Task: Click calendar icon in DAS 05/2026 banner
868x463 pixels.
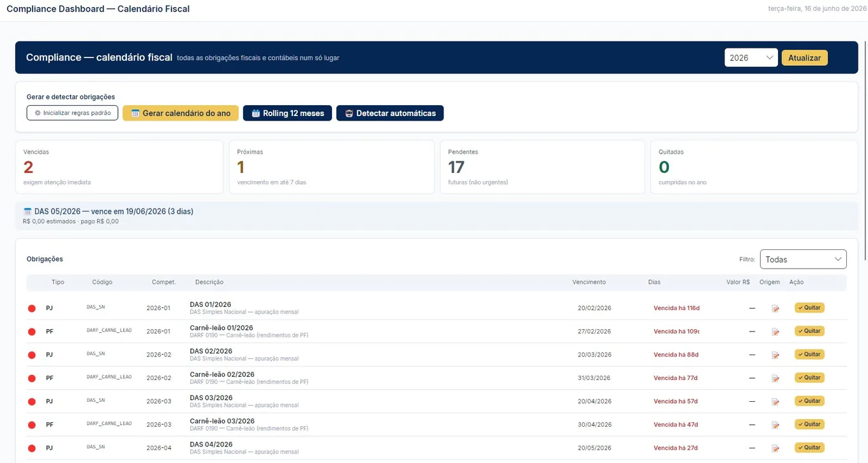Action: tap(27, 211)
